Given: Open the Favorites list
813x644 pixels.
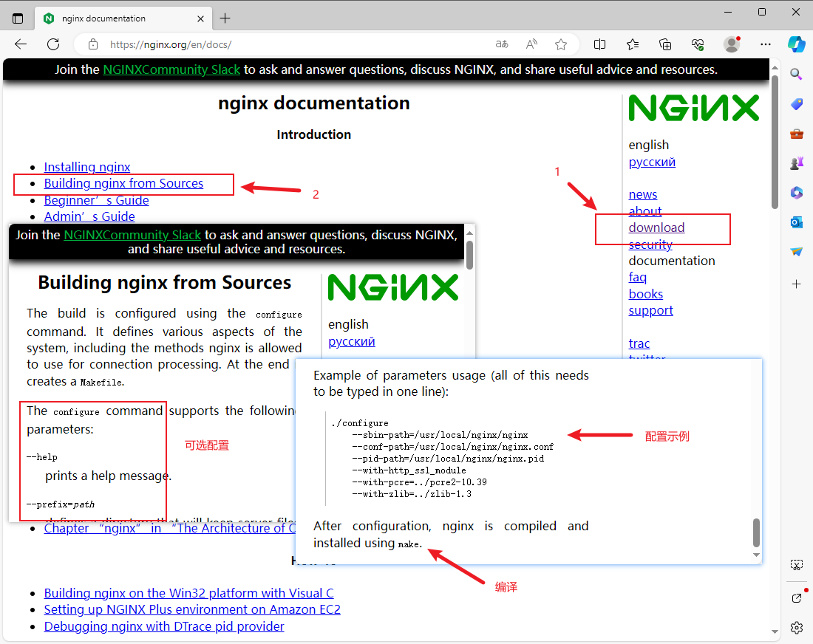Looking at the screenshot, I should tap(633, 44).
